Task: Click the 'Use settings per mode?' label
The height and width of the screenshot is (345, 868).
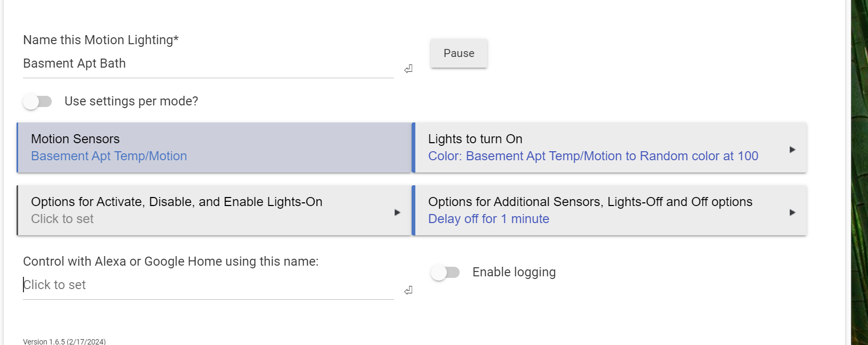Action: pyautogui.click(x=131, y=101)
